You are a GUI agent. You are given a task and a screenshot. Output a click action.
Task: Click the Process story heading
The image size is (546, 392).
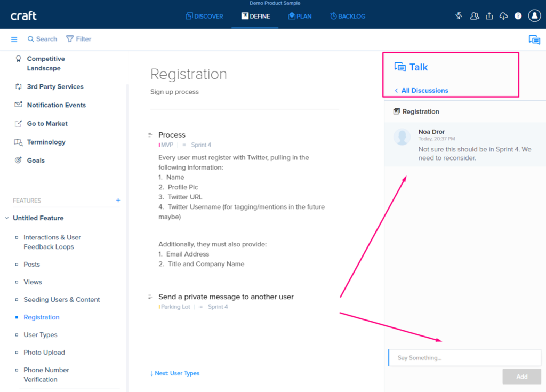(x=172, y=135)
